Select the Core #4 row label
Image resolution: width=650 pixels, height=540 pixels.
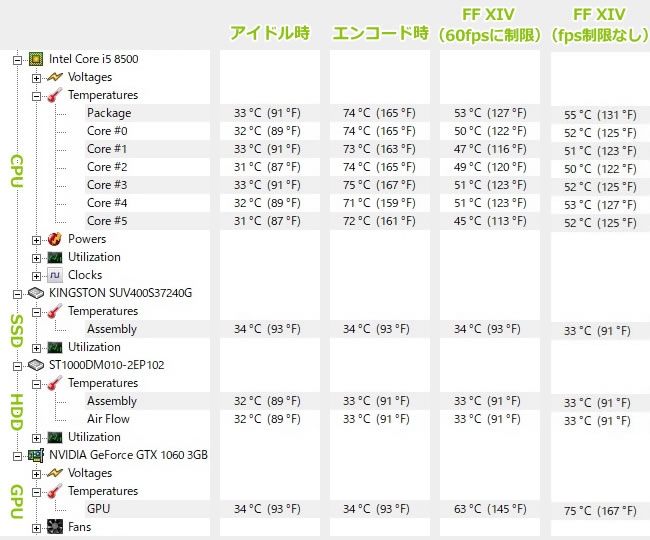click(107, 203)
